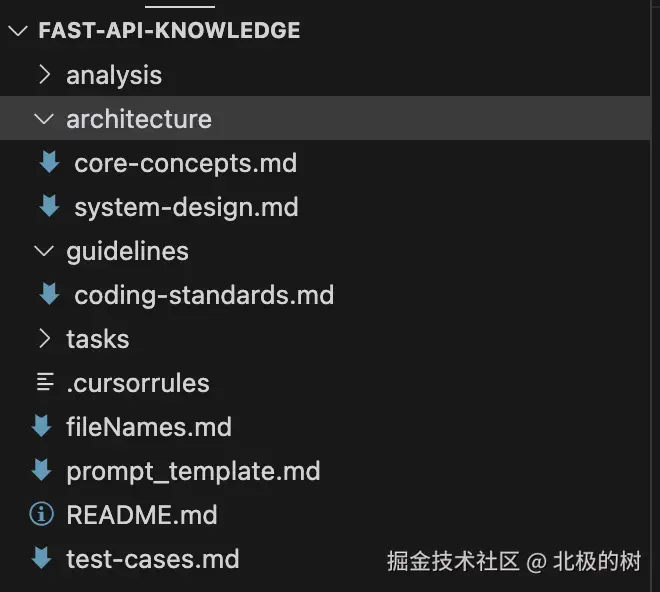The height and width of the screenshot is (592, 660).
Task: Click markdown icon beside coding-standards.md
Action: tap(49, 295)
